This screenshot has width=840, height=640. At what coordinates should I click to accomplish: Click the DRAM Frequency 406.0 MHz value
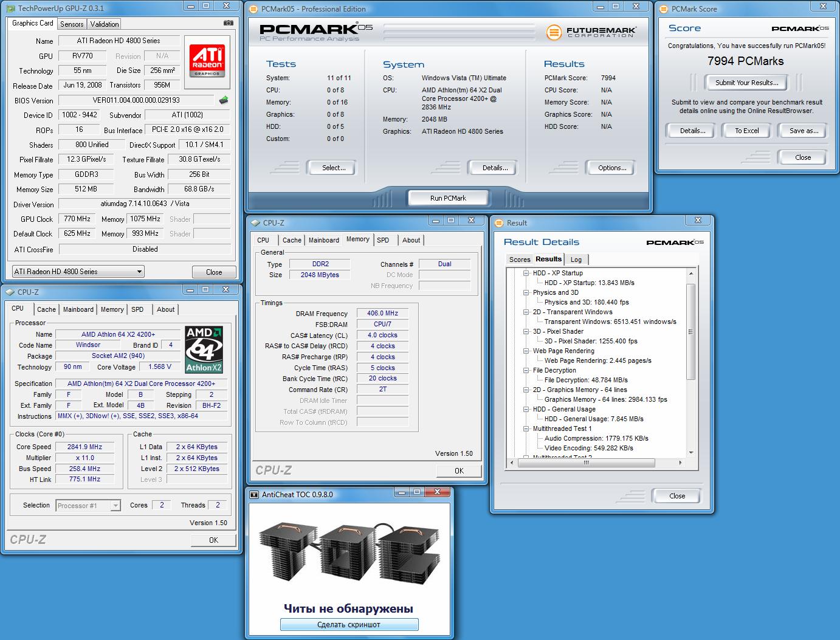[x=382, y=314]
